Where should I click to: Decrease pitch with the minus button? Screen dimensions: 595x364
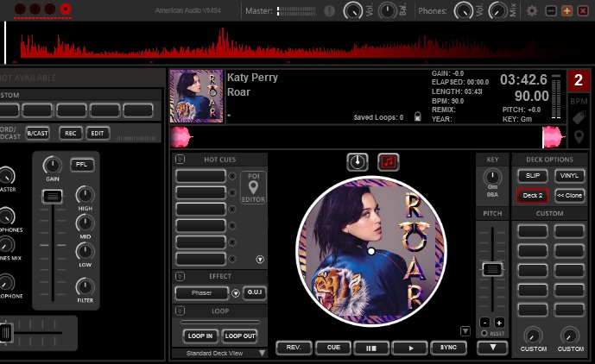(x=484, y=323)
